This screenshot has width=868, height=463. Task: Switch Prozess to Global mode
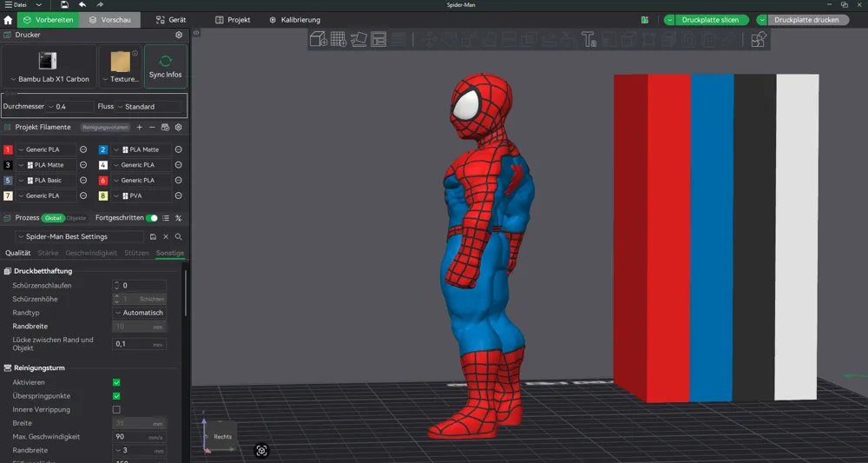click(53, 218)
